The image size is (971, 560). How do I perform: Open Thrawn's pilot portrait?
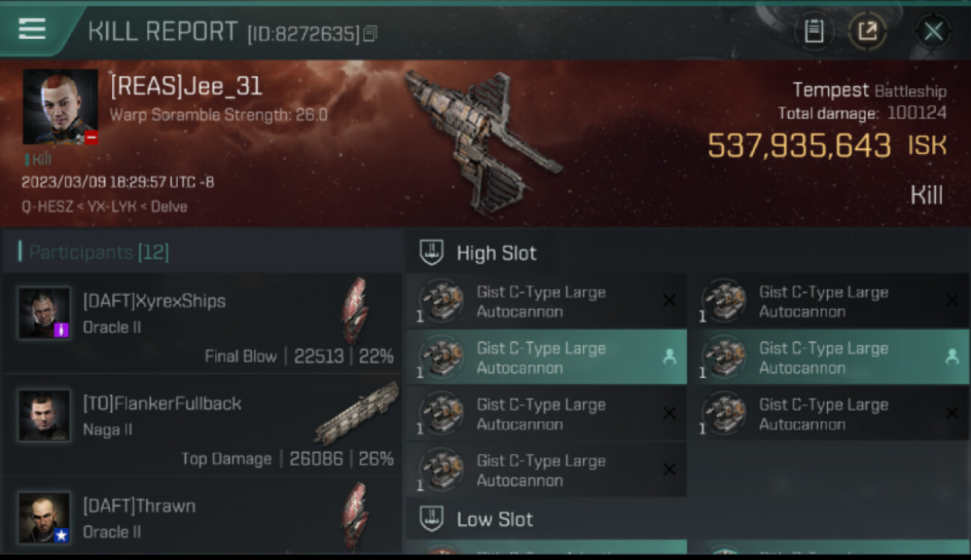45,517
